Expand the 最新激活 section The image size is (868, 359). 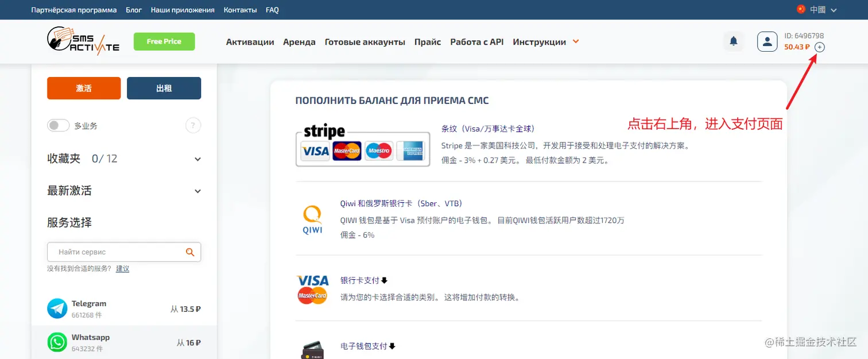[x=197, y=191]
